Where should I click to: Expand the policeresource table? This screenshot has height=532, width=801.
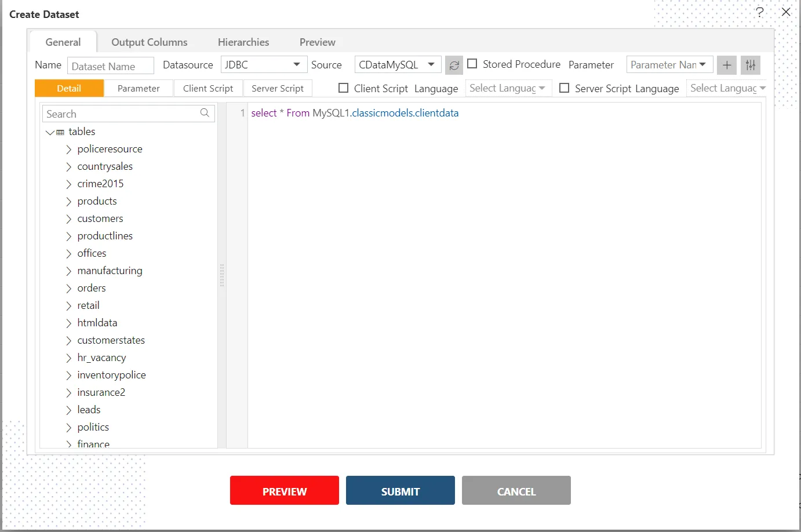point(69,150)
